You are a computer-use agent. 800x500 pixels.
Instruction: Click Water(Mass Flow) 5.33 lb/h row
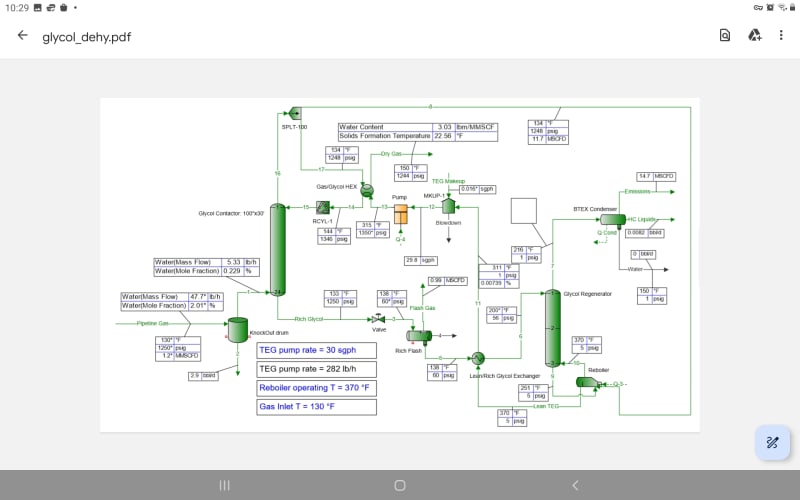[206, 262]
